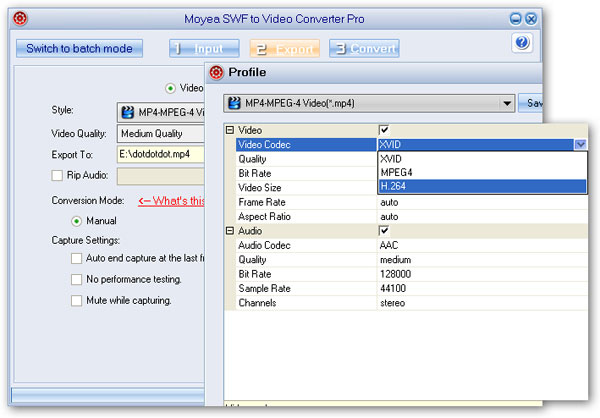Go to step 2 Export
The image size is (600, 418).
tap(284, 49)
